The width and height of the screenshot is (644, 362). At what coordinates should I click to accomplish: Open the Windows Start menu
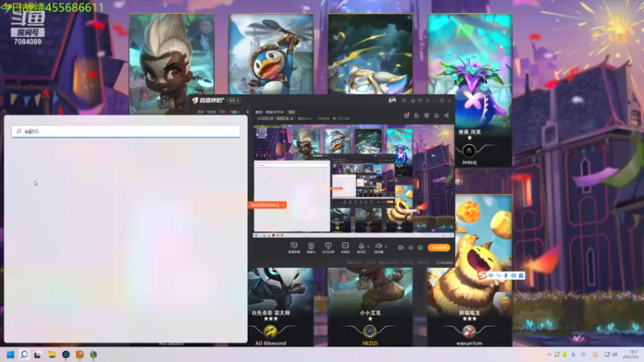pyautogui.click(x=10, y=355)
